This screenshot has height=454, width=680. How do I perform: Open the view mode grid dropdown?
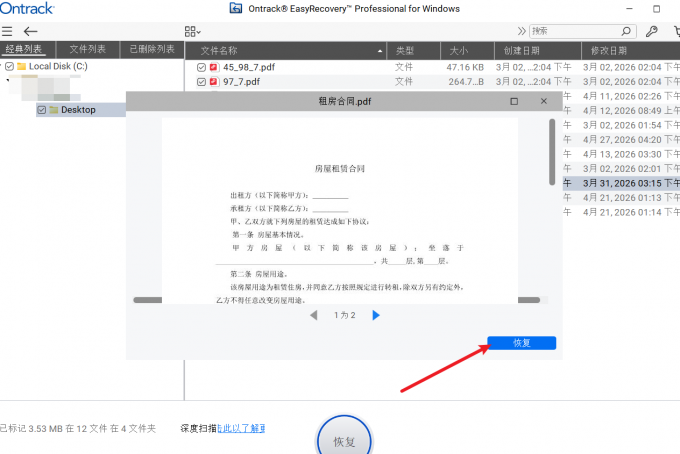(x=192, y=31)
